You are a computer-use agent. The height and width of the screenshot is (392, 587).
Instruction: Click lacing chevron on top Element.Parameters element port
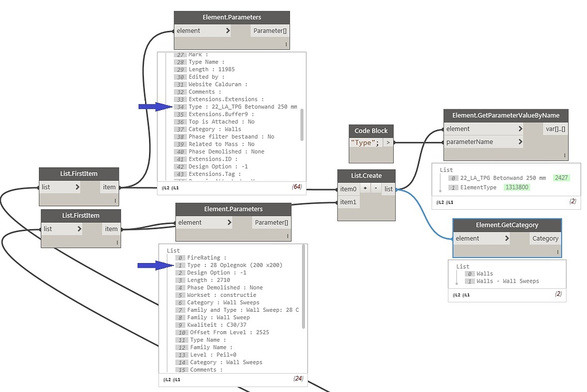228,31
